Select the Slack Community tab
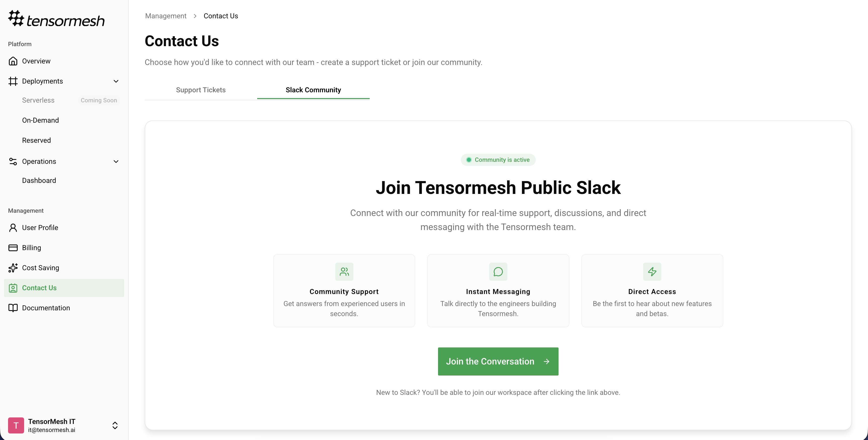 click(313, 90)
